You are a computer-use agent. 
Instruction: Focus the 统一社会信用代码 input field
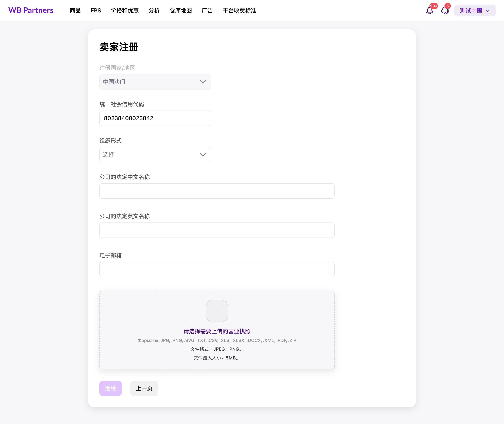pyautogui.click(x=155, y=118)
